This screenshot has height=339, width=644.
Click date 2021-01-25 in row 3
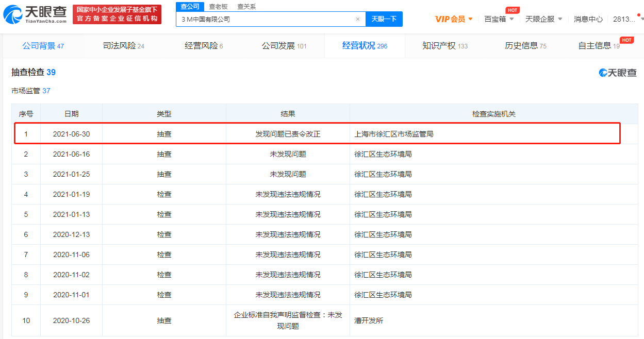tap(71, 174)
